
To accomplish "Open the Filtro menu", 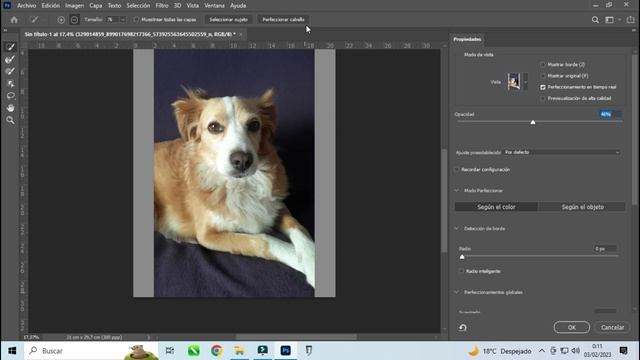I will pos(162,6).
